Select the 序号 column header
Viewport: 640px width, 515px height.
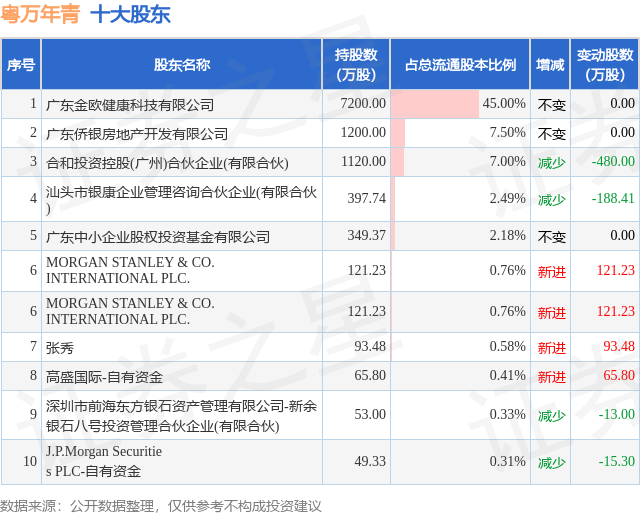pyautogui.click(x=21, y=64)
